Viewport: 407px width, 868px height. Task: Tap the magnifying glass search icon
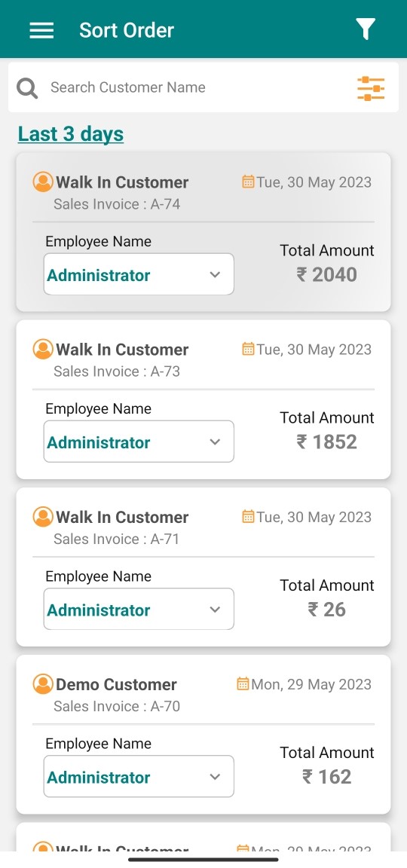[27, 88]
